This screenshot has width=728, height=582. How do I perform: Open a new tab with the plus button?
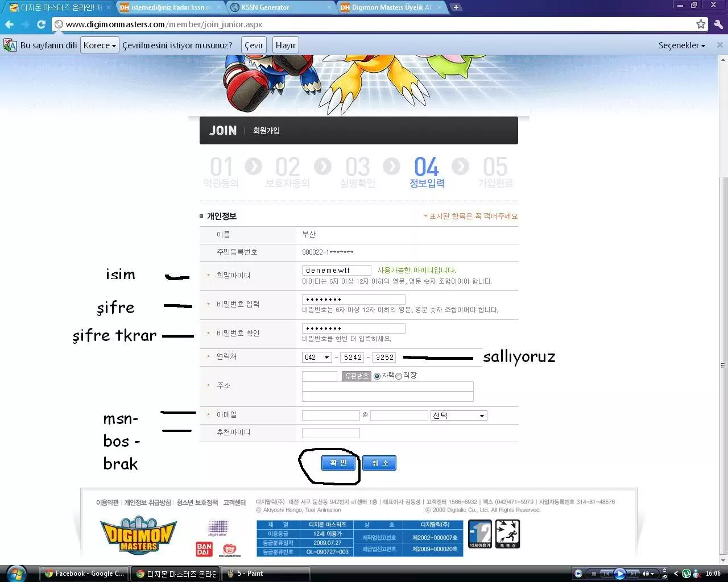click(456, 7)
